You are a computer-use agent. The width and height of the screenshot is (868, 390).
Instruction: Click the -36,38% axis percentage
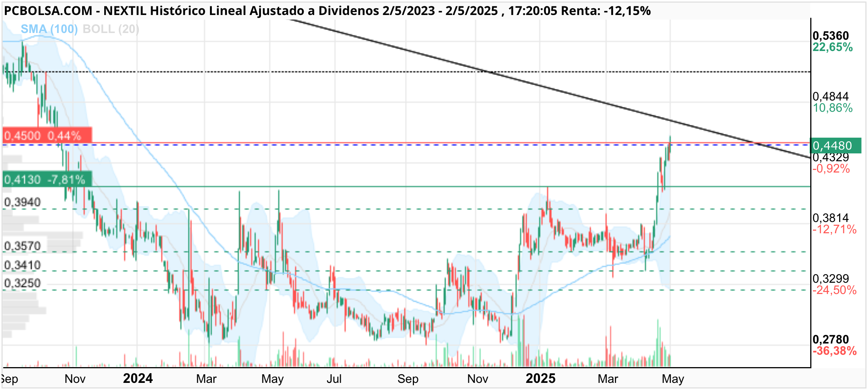pyautogui.click(x=834, y=351)
